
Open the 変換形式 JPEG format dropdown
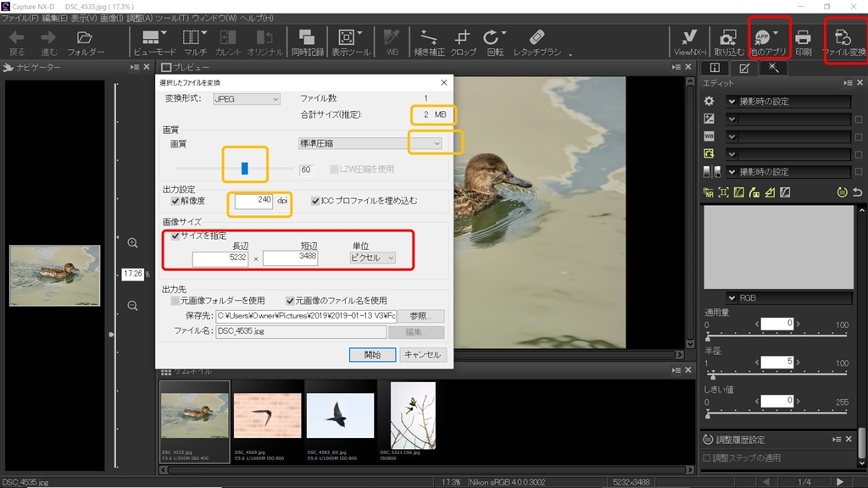click(247, 99)
